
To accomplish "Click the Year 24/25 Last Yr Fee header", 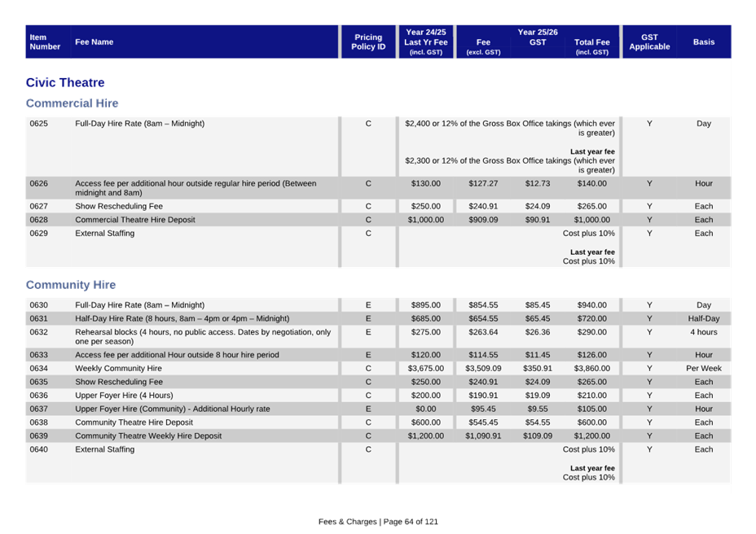I will pos(426,42).
